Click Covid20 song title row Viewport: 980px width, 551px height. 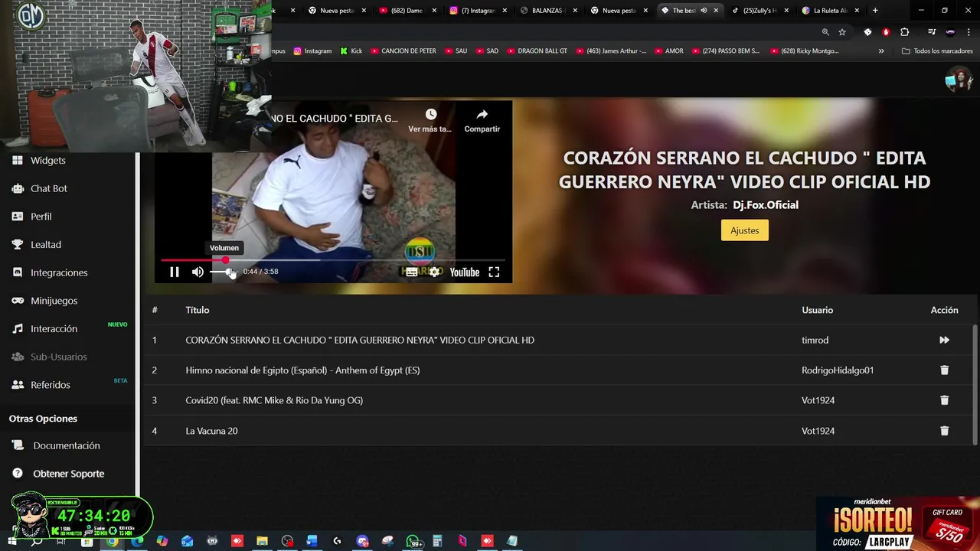tap(274, 400)
